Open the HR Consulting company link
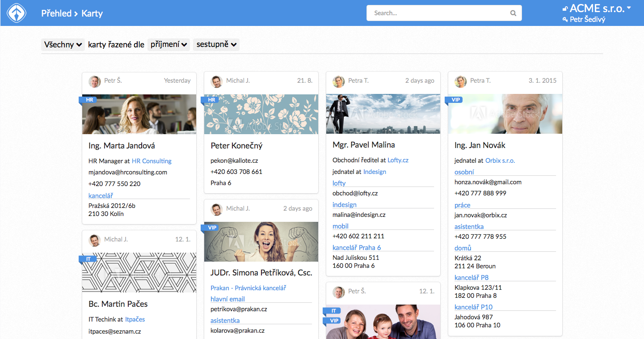The image size is (644, 339). [152, 161]
